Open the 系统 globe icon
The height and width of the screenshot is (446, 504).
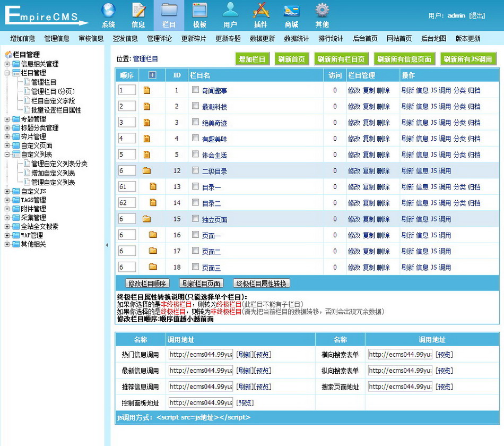108,11
